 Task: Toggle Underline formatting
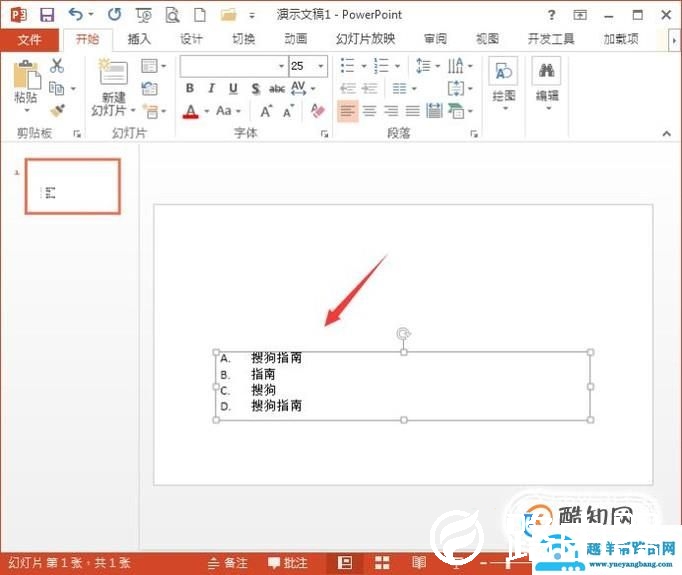pyautogui.click(x=233, y=89)
